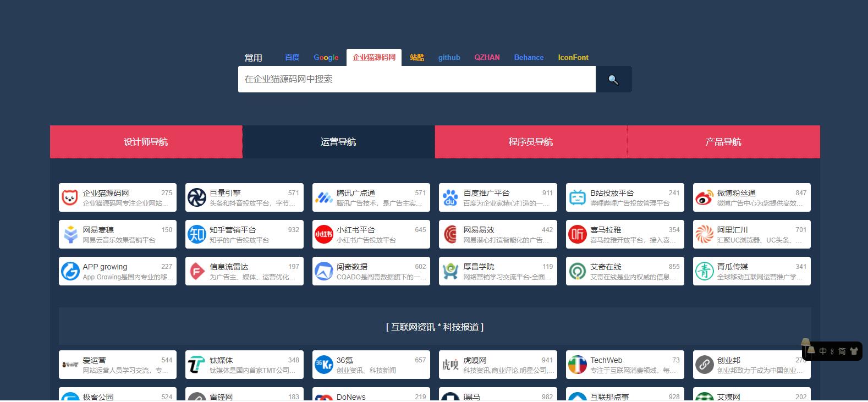This screenshot has width=868, height=402.
Task: Click the 知乎的广告投放平台 description text
Action: (239, 240)
